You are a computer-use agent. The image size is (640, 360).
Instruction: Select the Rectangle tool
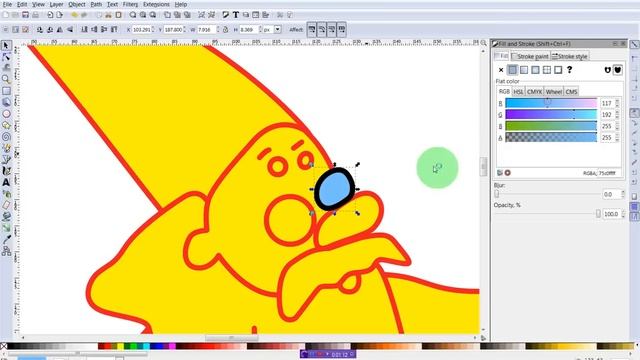[x=6, y=91]
